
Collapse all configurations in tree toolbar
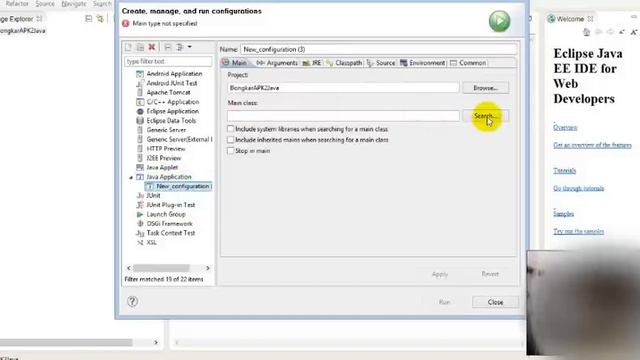click(x=168, y=47)
